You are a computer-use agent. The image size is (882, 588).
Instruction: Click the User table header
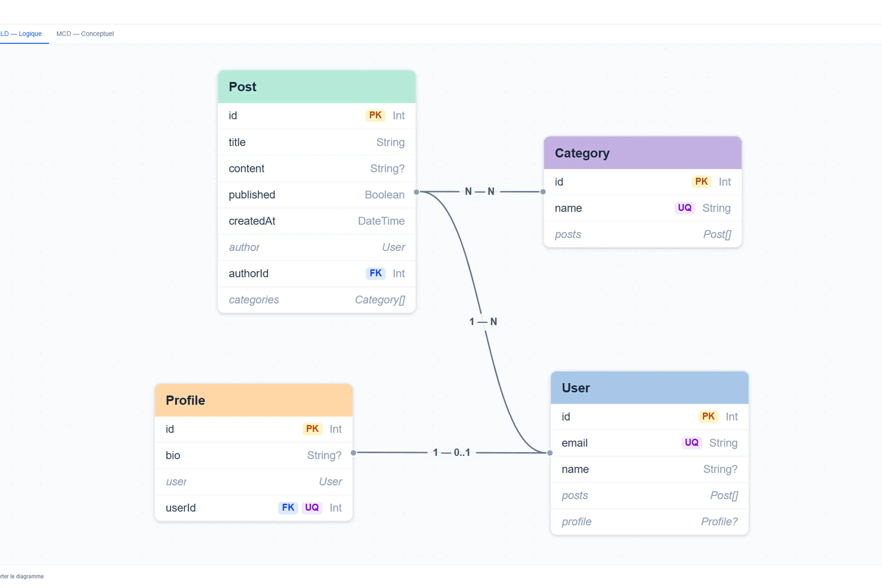649,388
